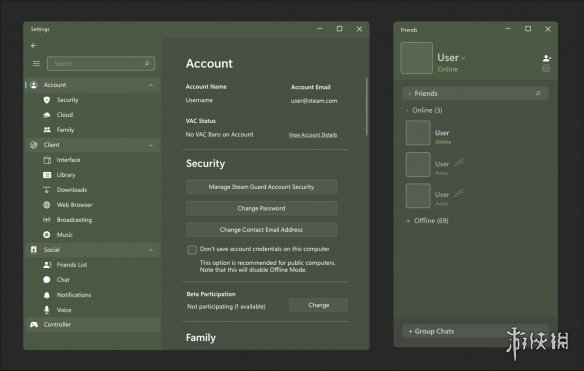
Task: Click the Friends List icon
Action: point(47,265)
